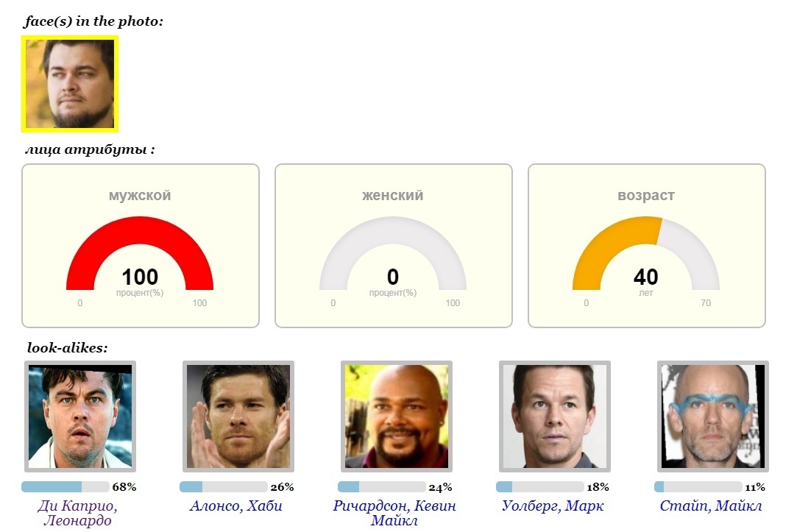Click the 11% similarity bar
The width and height of the screenshot is (797, 532).
tap(698, 486)
